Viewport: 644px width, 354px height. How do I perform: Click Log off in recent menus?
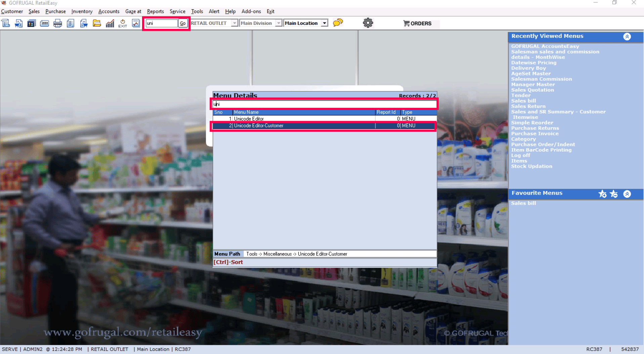point(520,155)
